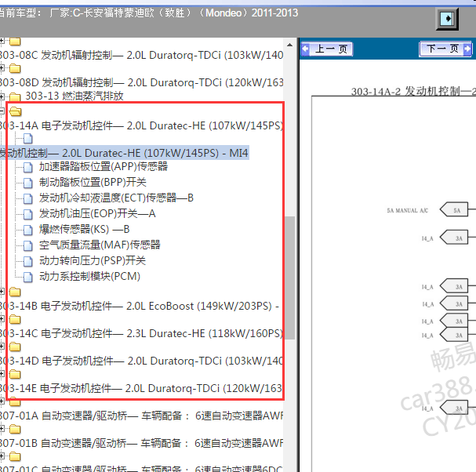Click document icon for 动力系控制模块(PCM)
This screenshot has width=476, height=472.
point(28,277)
